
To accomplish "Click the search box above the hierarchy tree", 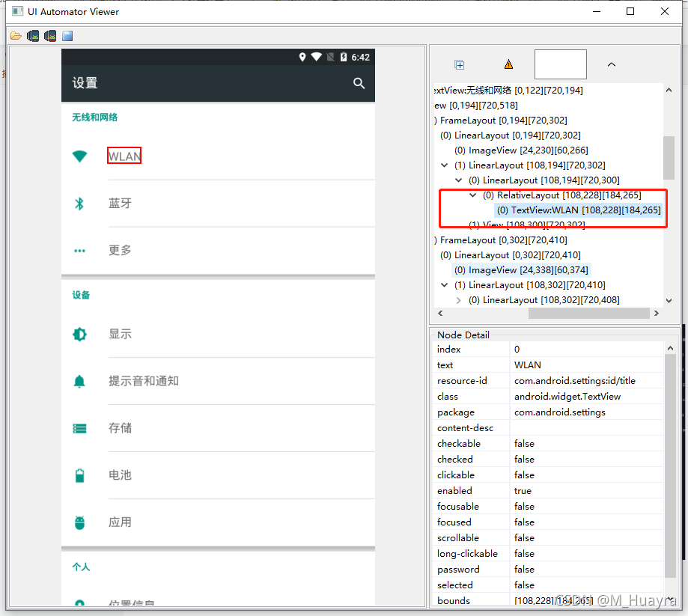I will click(x=560, y=64).
